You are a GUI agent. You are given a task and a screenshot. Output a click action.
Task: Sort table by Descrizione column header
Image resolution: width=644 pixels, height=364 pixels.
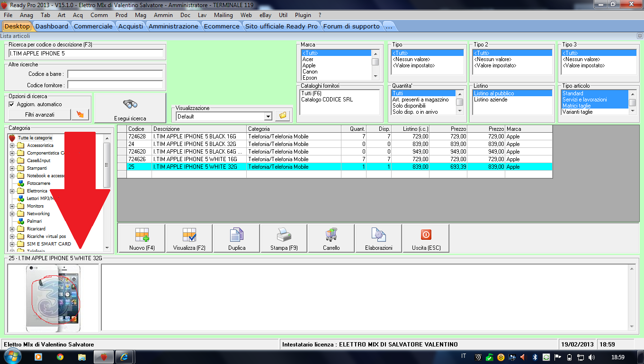[x=199, y=129]
